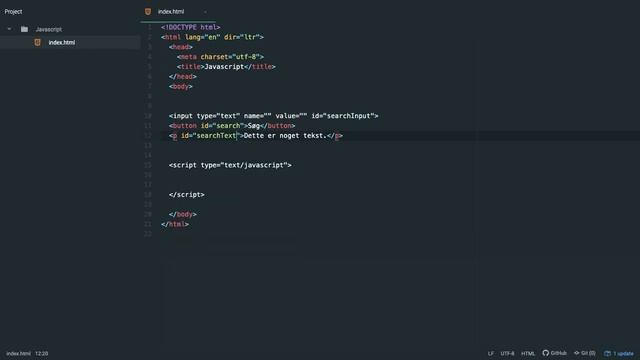Open the Git (0) panel label

[588, 353]
